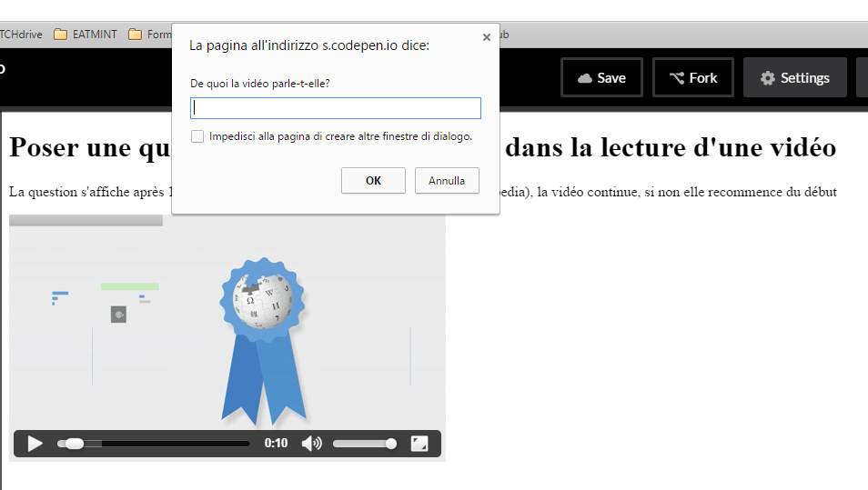Open the EATMINT bookmark folder
The image size is (868, 490).
[86, 35]
